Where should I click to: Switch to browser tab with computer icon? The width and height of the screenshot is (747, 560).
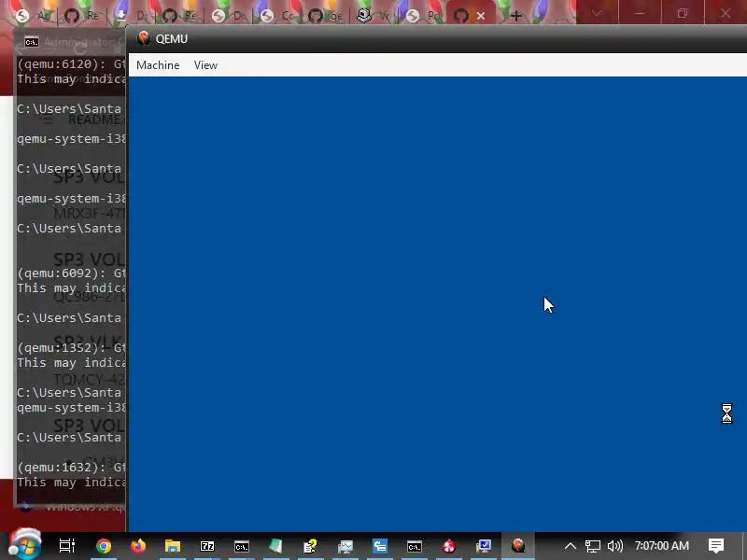364,16
